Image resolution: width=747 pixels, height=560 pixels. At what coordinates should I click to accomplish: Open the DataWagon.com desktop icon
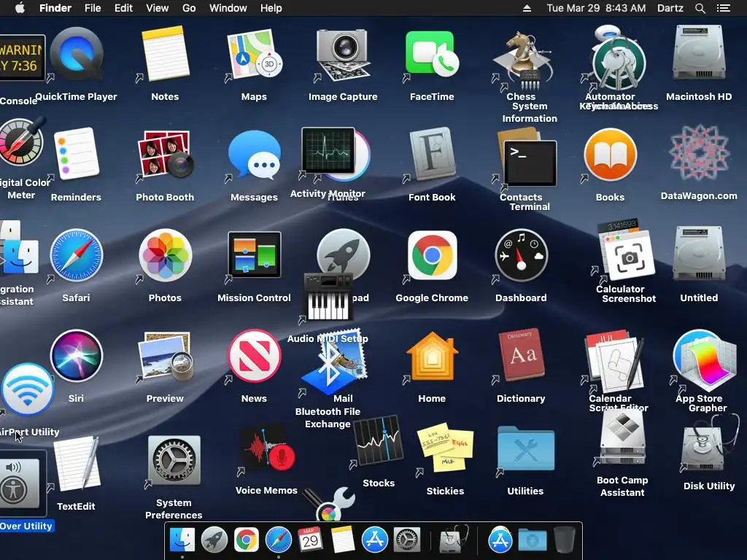(x=699, y=154)
